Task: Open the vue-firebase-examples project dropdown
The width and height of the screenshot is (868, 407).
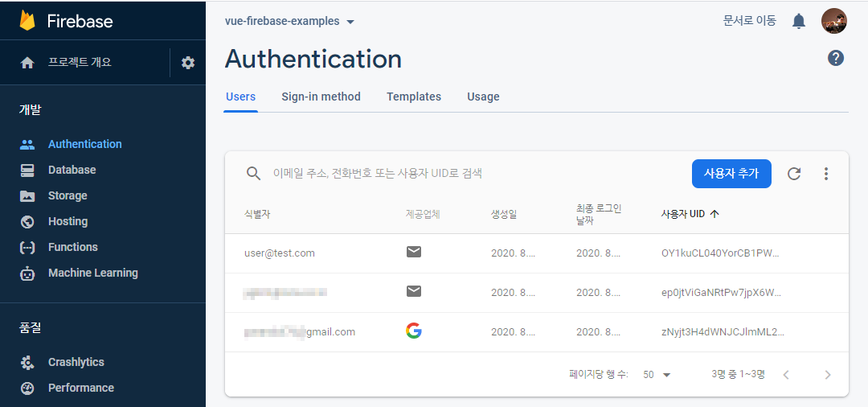Action: tap(289, 22)
